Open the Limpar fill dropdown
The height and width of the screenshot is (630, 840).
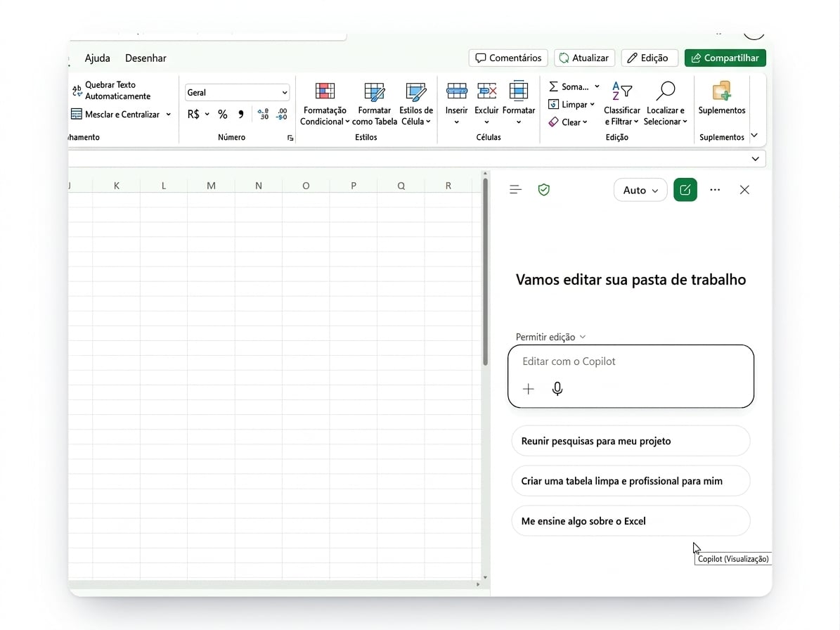571,105
